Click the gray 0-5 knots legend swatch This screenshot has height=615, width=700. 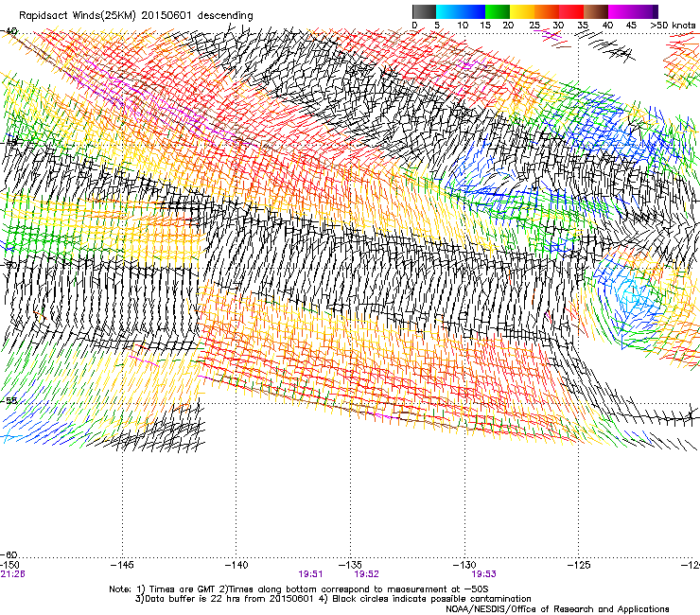pyautogui.click(x=424, y=11)
